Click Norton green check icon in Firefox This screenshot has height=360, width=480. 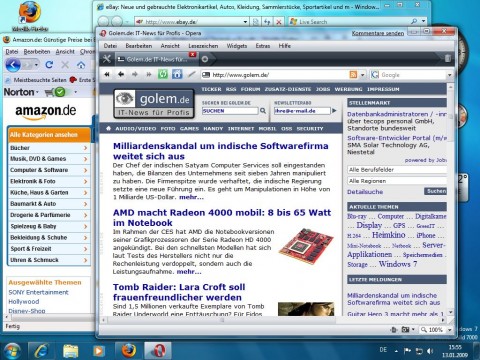60,92
